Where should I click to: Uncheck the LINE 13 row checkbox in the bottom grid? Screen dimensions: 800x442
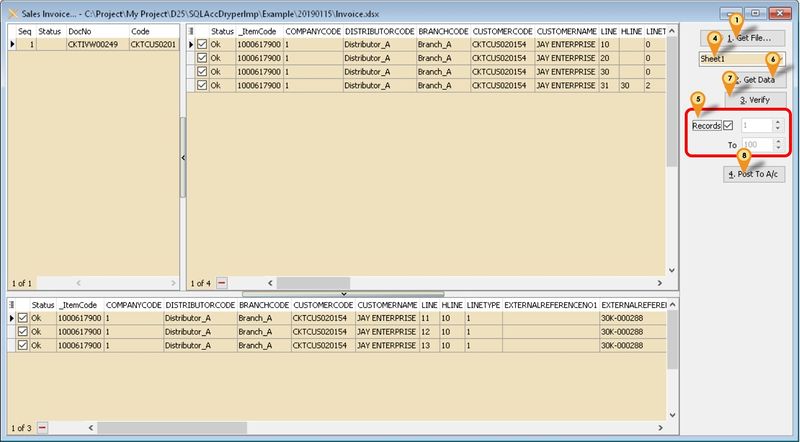(x=22, y=345)
